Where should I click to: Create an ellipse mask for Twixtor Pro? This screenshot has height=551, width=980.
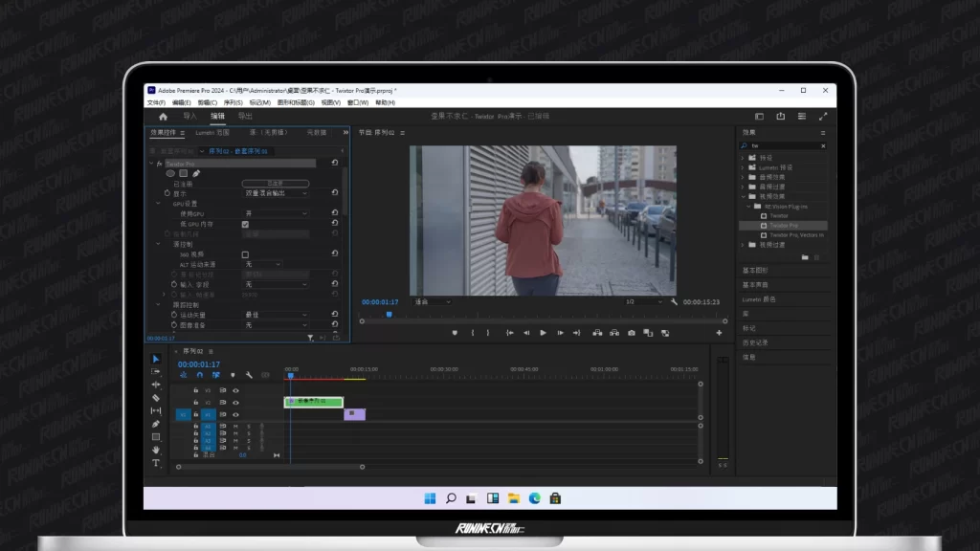tap(171, 173)
